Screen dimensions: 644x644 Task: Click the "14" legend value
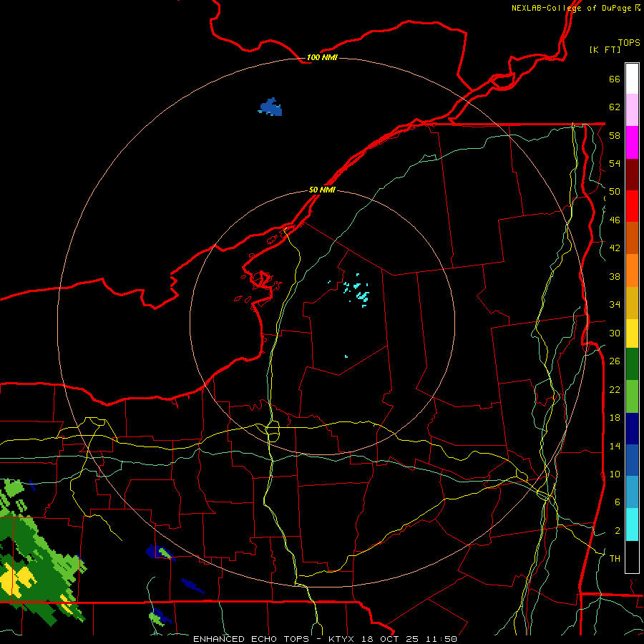pyautogui.click(x=615, y=446)
